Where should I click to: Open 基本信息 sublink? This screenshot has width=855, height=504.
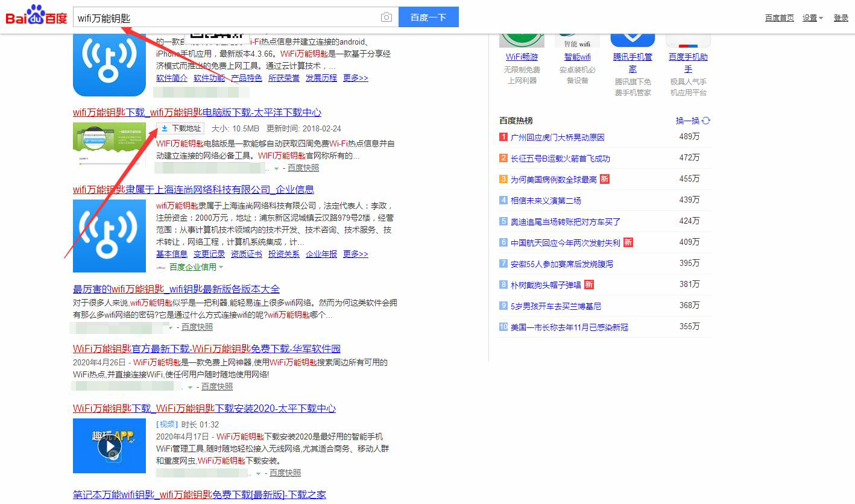point(172,254)
